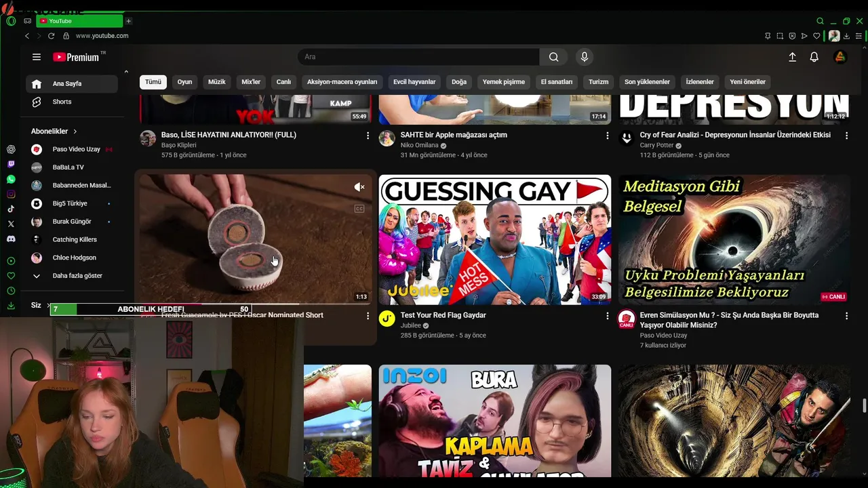Click the YouTube Premium logo
This screenshot has height=488, width=868.
click(77, 57)
